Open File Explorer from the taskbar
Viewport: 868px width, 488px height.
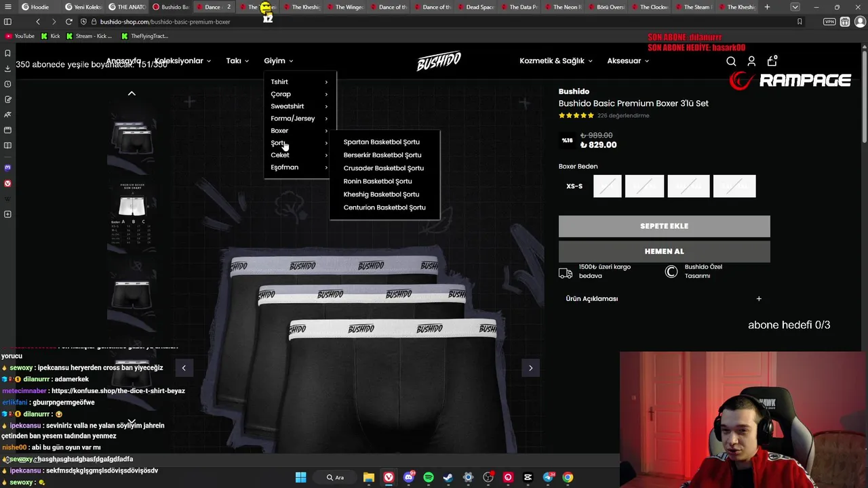coord(368,477)
